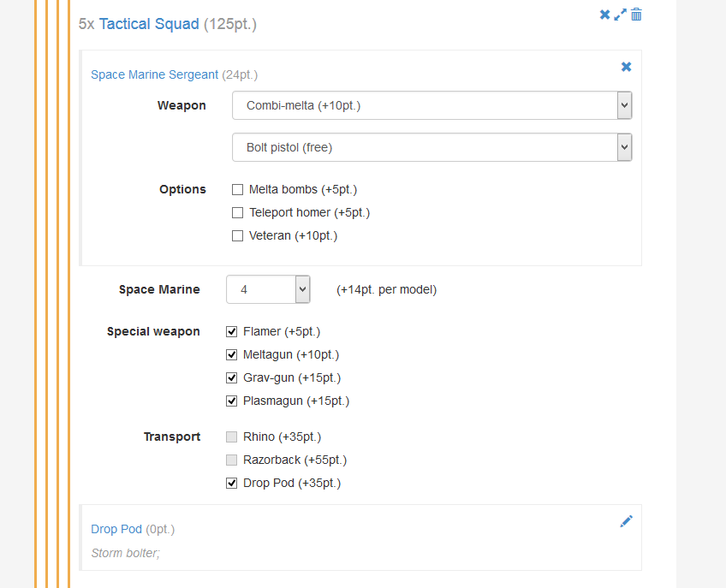
Task: Delete Tactical Squad using trash icon
Action: 636,15
